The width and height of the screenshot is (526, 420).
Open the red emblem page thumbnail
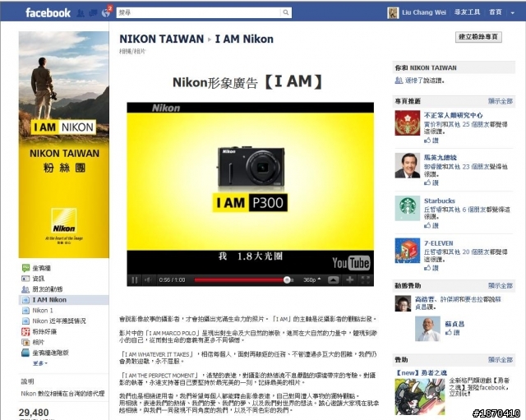tap(408, 122)
